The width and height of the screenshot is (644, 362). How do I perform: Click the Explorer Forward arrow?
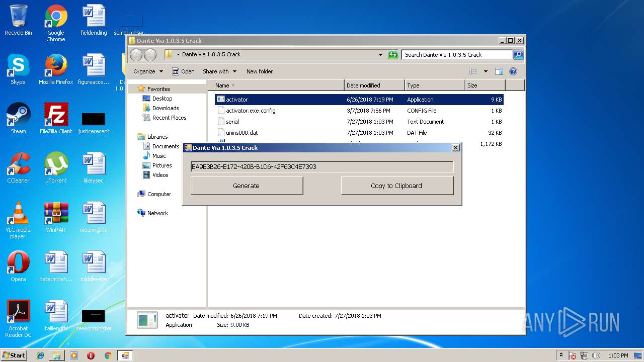click(x=150, y=55)
